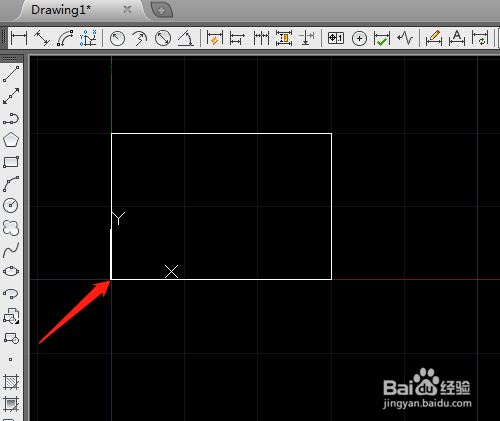Select the Point draw tool
500x421 pixels.
pyautogui.click(x=11, y=359)
